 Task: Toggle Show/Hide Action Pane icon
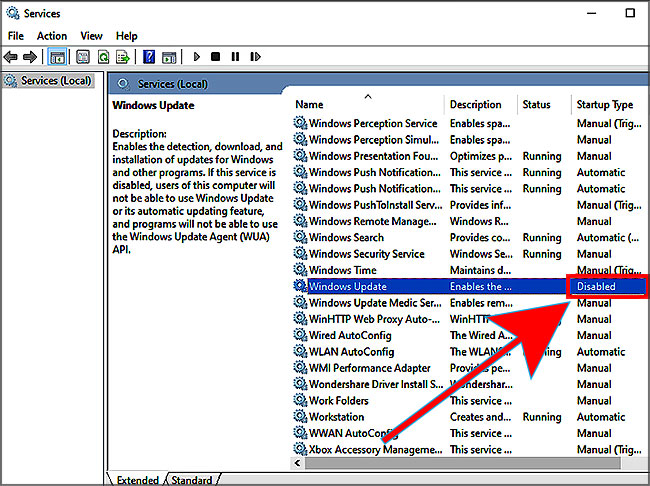coord(169,57)
